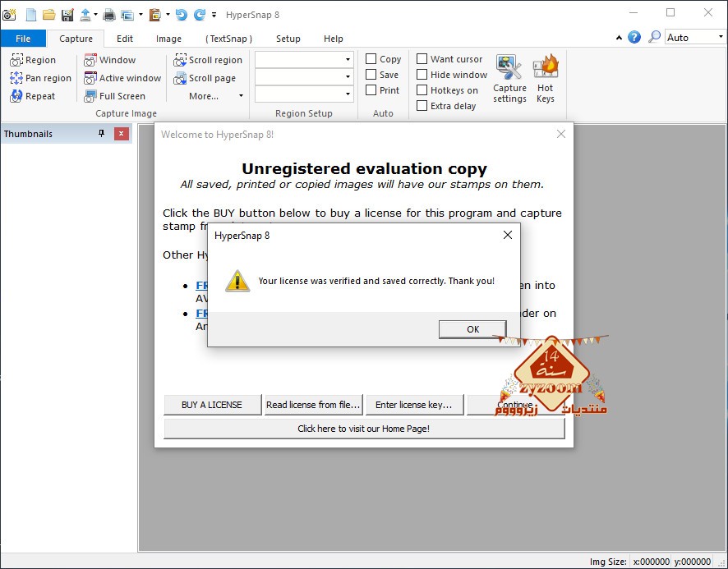Image resolution: width=728 pixels, height=569 pixels.
Task: Switch to the Capture tab
Action: [x=76, y=39]
